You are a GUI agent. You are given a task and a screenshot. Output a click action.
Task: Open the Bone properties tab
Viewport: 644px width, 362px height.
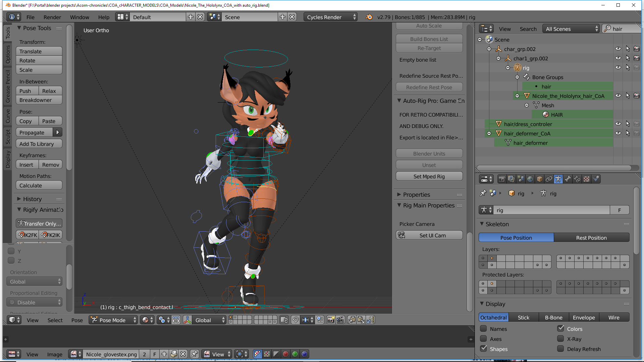(568, 179)
